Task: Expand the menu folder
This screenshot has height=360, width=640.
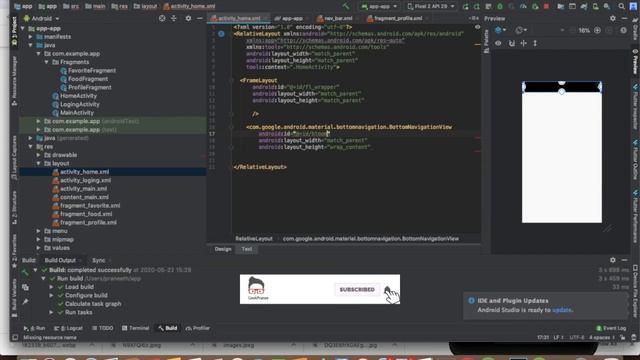Action: (38, 231)
